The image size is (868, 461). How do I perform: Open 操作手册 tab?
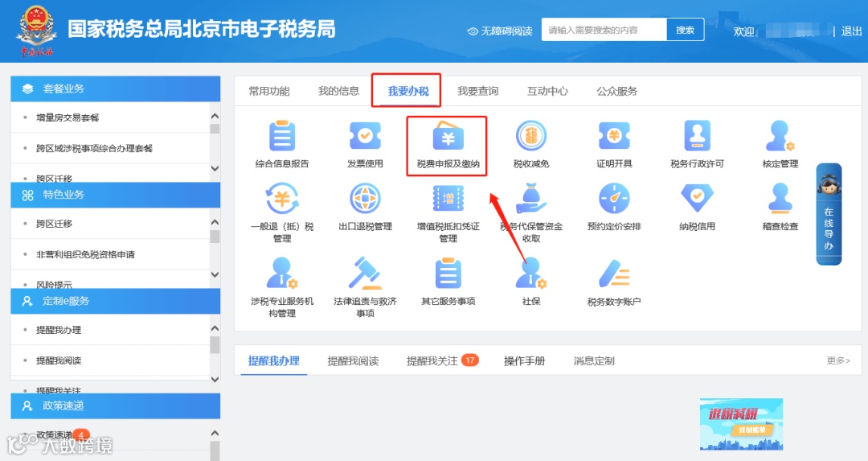click(x=524, y=360)
